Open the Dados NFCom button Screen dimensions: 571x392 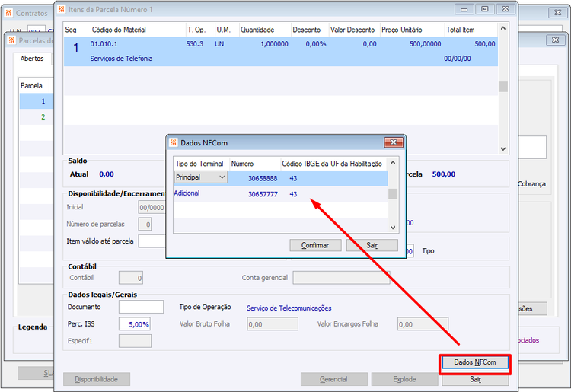pos(475,362)
